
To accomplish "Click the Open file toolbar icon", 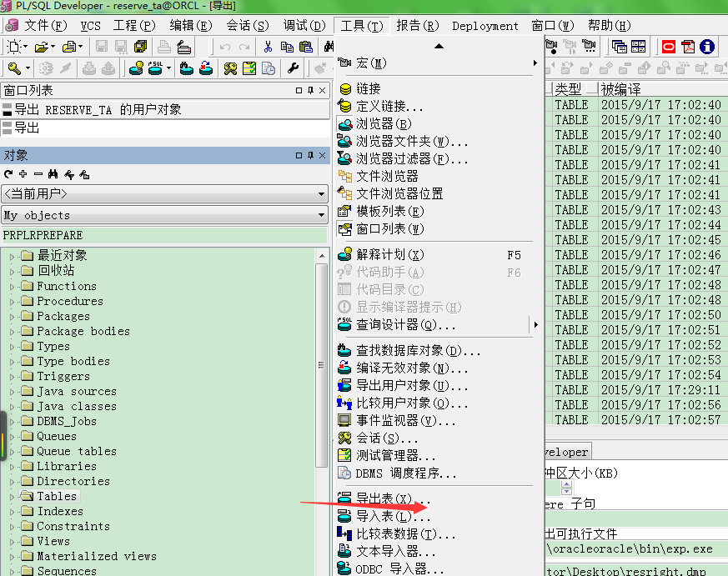I will pyautogui.click(x=42, y=47).
